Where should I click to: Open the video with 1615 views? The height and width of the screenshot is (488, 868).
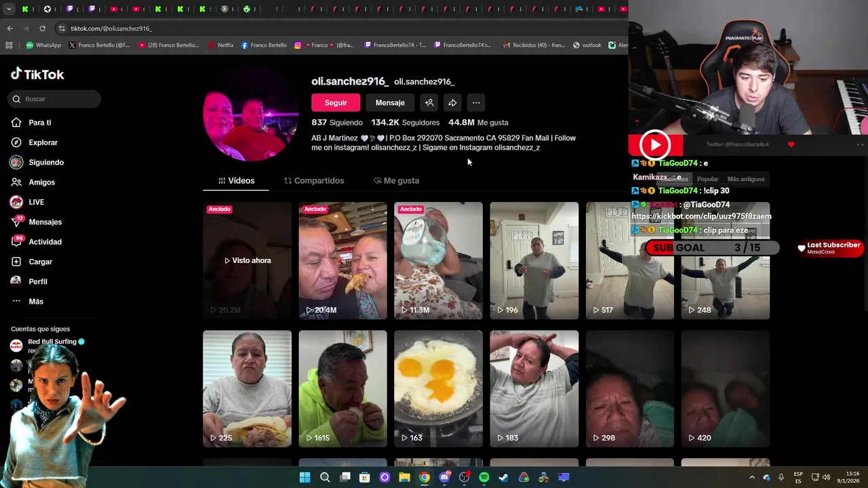coord(342,388)
